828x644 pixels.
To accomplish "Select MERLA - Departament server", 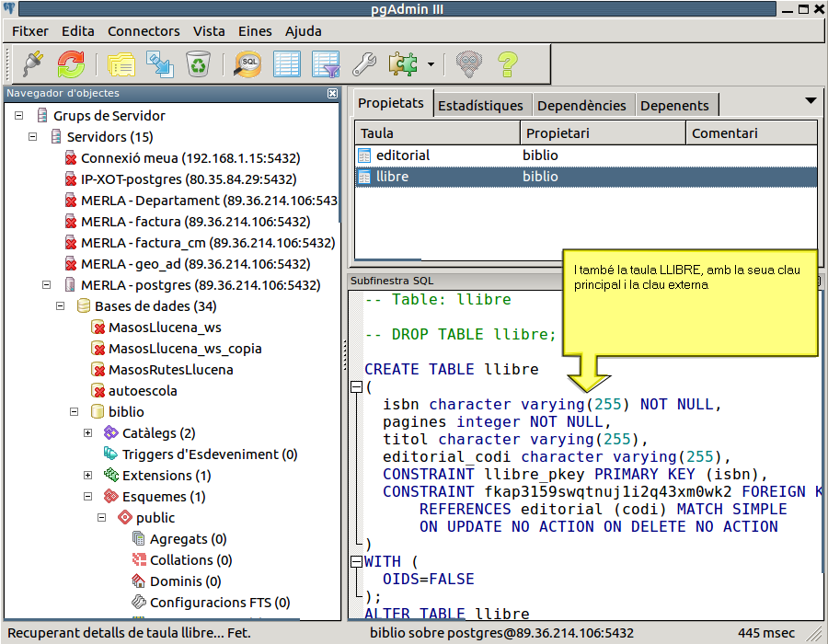I will 209,200.
